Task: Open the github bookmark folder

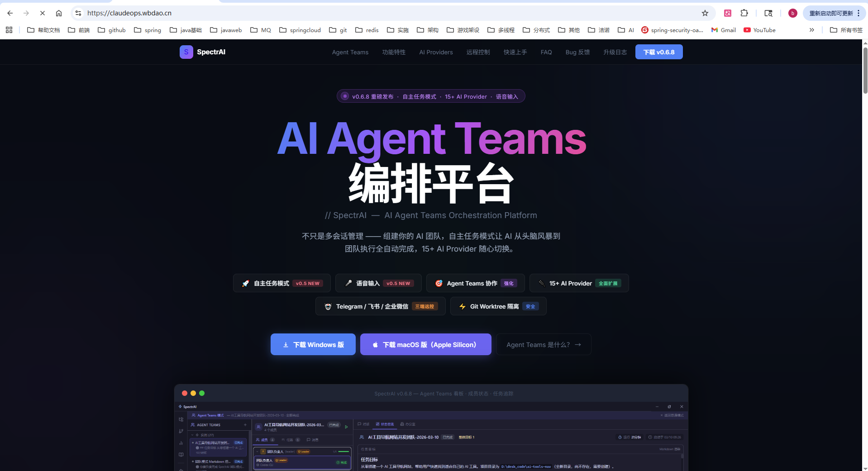Action: (112, 30)
